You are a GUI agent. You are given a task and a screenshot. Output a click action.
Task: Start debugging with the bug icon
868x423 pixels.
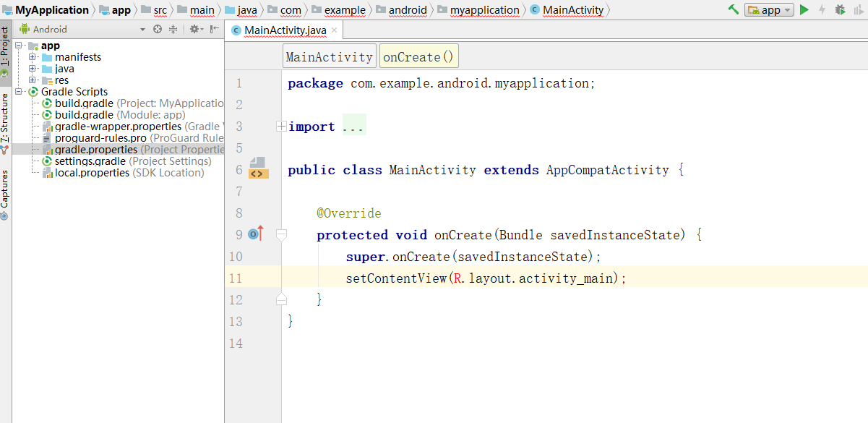840,10
